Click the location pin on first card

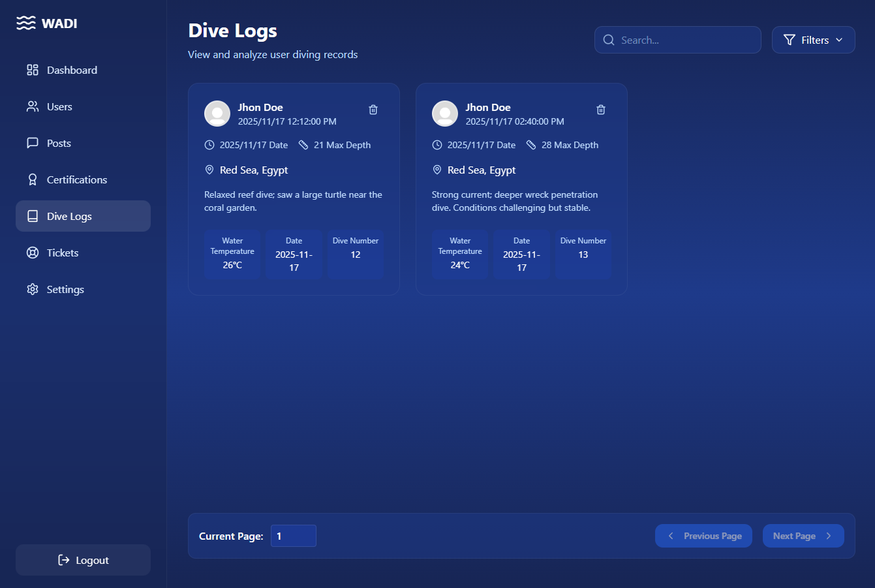coord(209,170)
